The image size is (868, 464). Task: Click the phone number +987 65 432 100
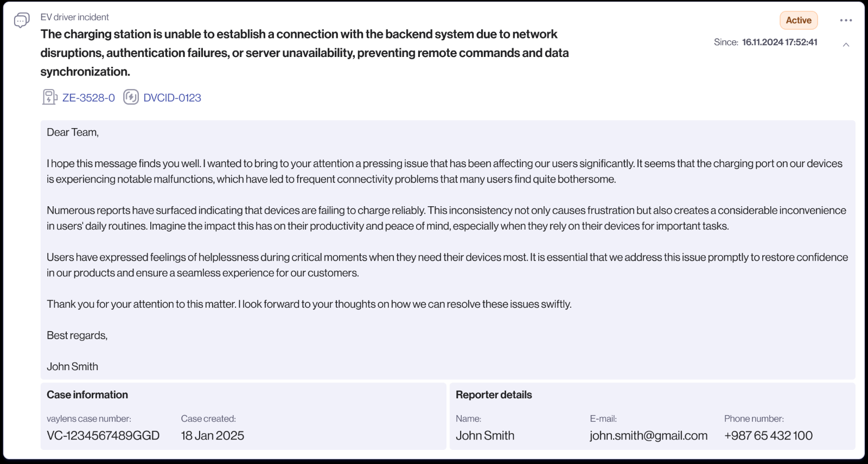click(768, 435)
